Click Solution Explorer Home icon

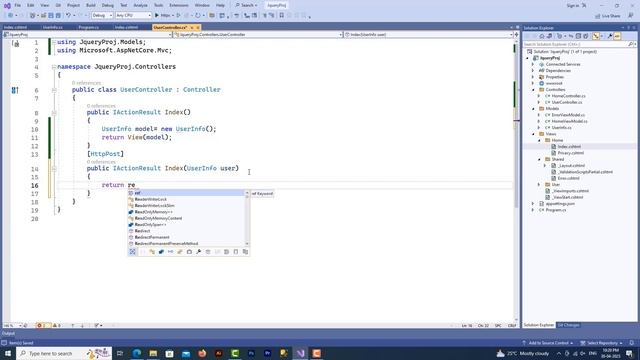point(542,36)
